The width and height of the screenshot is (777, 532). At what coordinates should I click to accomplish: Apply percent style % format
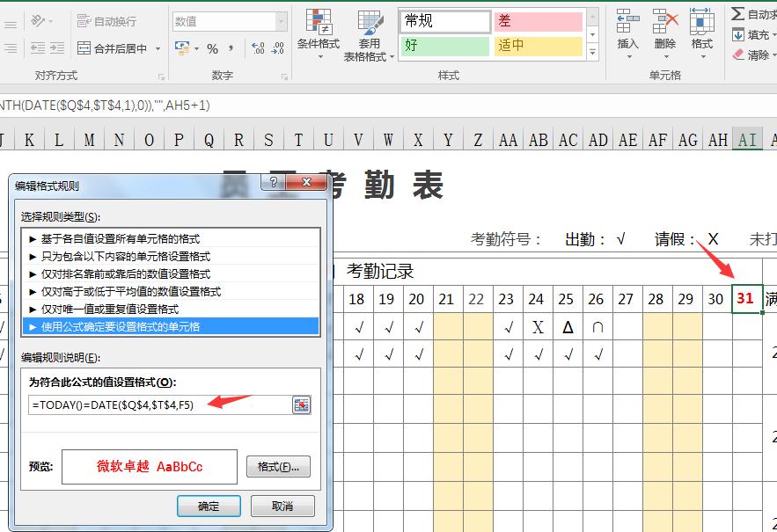213,47
